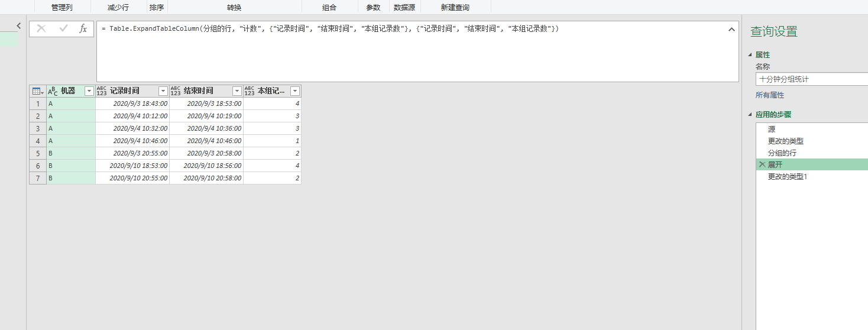Change data type icon of 记录时间 column
The height and width of the screenshot is (330, 868).
102,91
